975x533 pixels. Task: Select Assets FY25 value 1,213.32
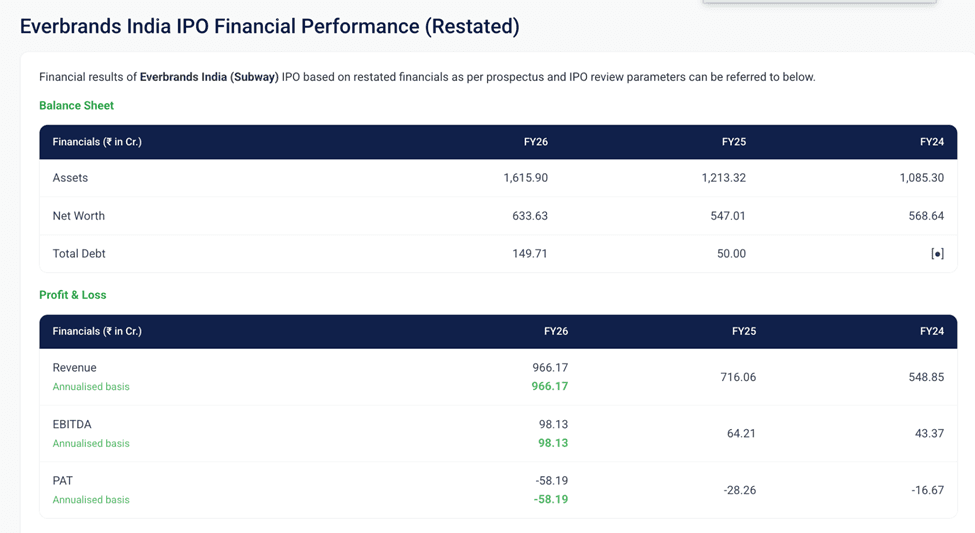[724, 178]
